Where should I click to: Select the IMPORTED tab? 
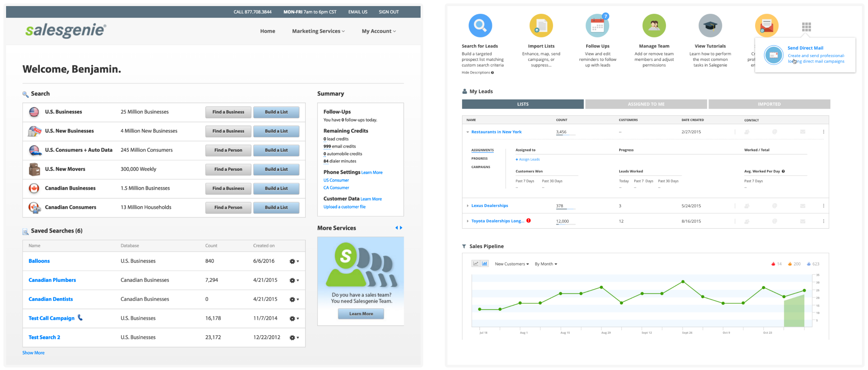(x=769, y=104)
